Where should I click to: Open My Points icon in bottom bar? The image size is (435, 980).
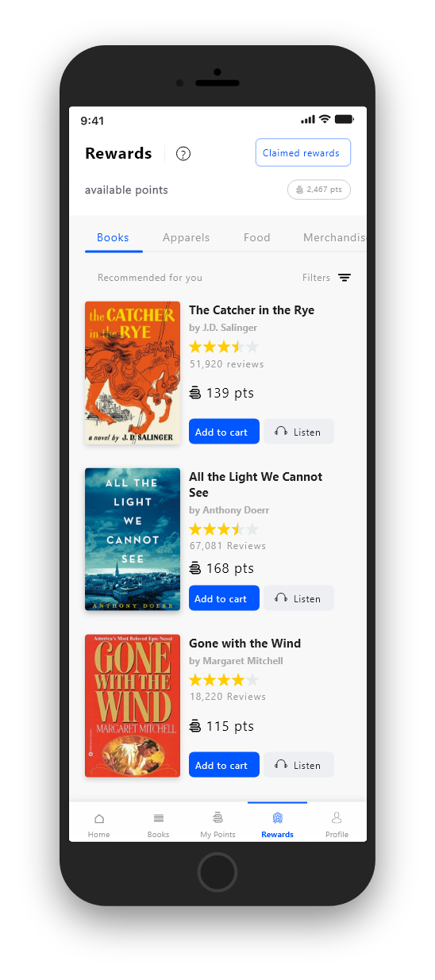click(x=217, y=817)
